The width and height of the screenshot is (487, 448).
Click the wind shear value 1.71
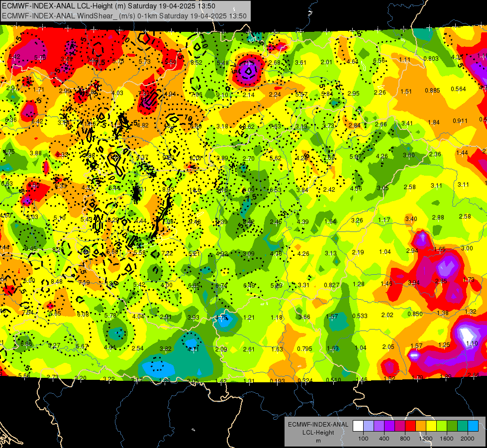[38, 90]
